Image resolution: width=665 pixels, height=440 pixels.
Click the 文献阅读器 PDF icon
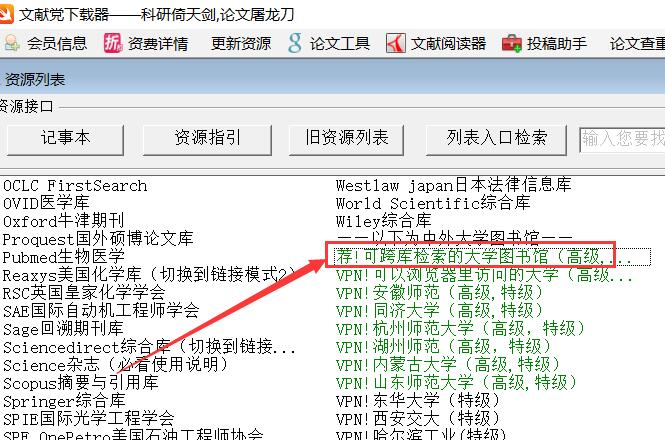[396, 43]
